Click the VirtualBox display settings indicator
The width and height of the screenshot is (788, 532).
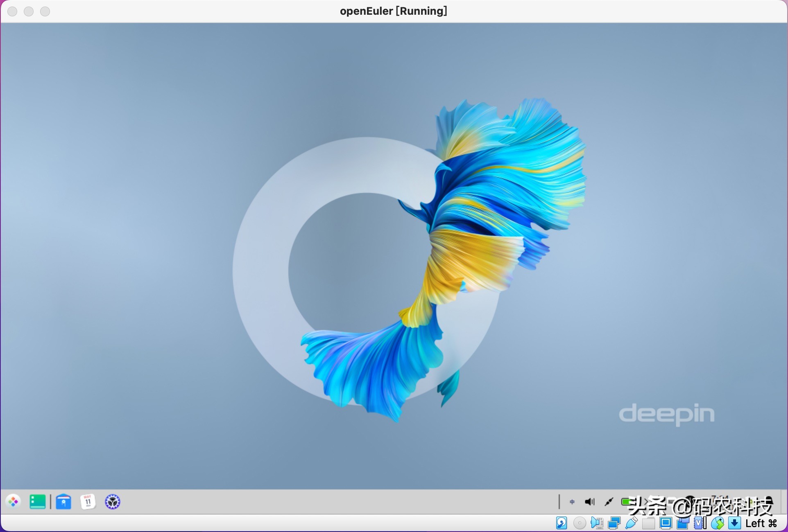coord(666,523)
